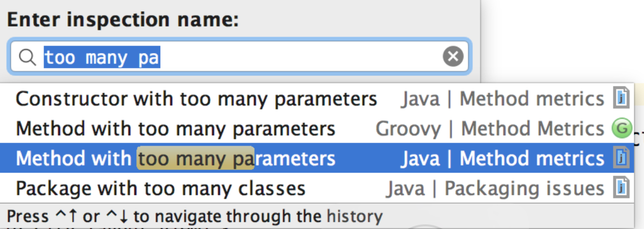644x229 pixels.
Task: Click 'Java | Method metrics' on Constructor row
Action: [502, 98]
